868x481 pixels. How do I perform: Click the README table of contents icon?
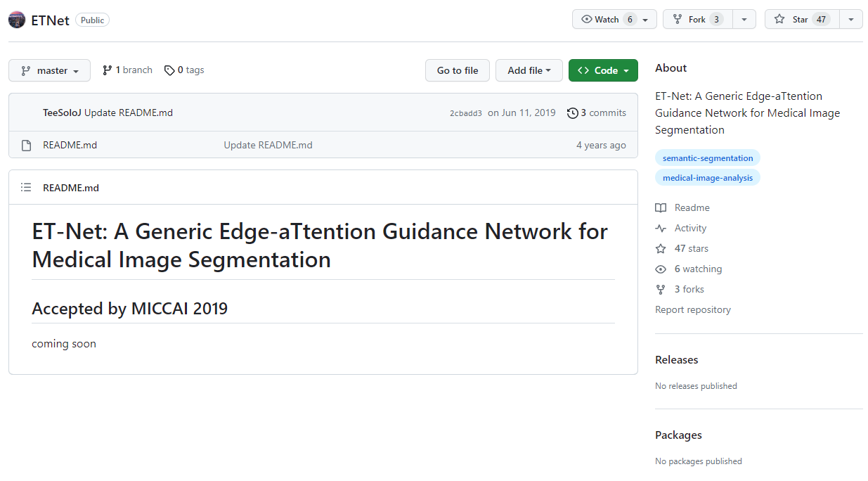click(26, 188)
